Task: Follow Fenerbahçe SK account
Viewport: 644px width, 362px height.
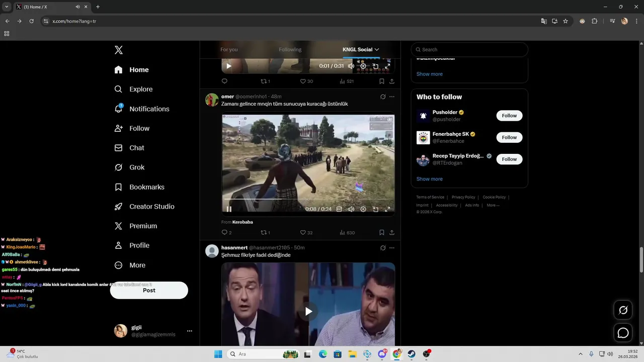Action: pos(509,137)
